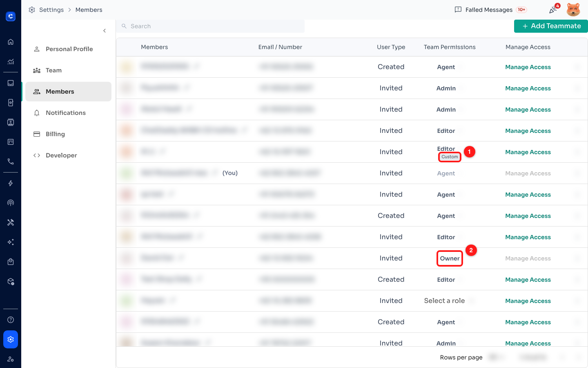This screenshot has width=588, height=368.
Task: Click the Team Permissions column header
Action: 450,47
